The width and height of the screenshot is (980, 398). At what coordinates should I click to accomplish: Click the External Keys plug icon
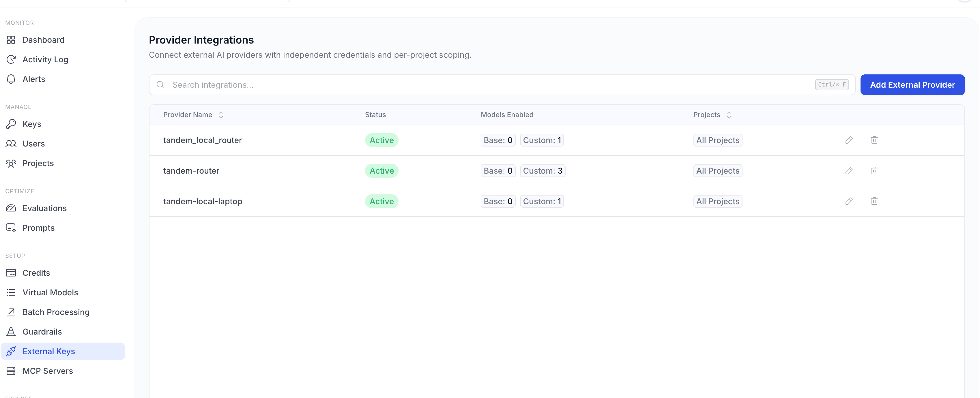[x=11, y=351]
